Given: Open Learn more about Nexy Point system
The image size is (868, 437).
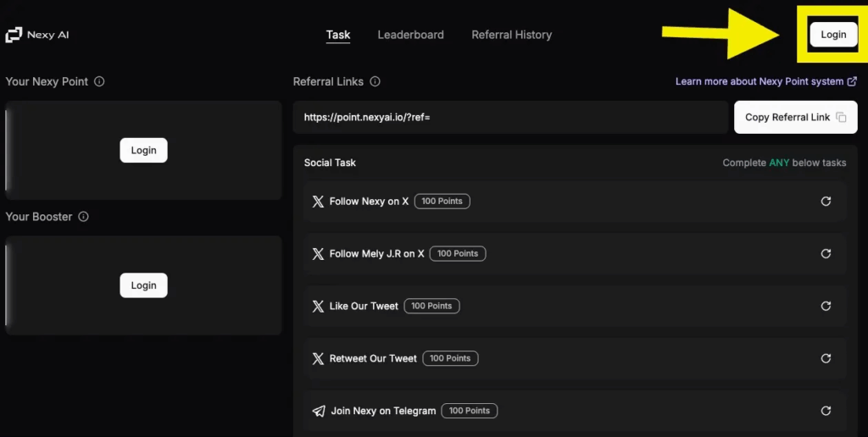Looking at the screenshot, I should click(x=766, y=81).
